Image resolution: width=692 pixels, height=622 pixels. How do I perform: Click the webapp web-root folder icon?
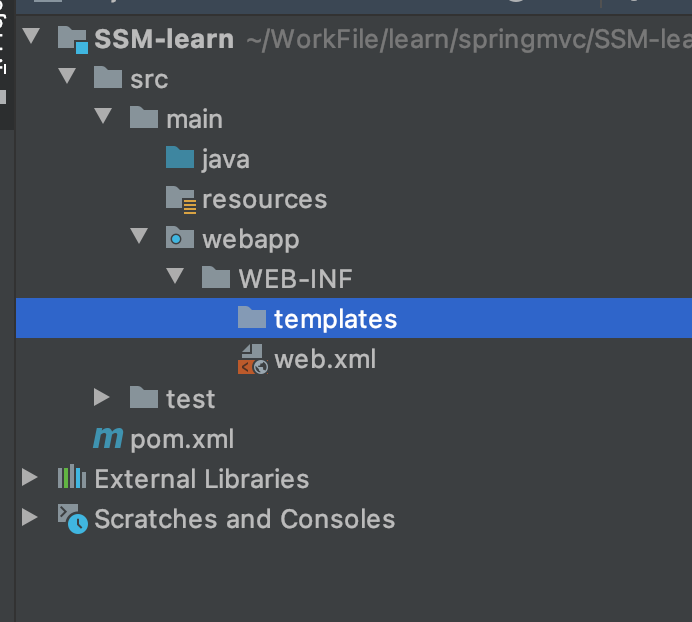coord(180,239)
